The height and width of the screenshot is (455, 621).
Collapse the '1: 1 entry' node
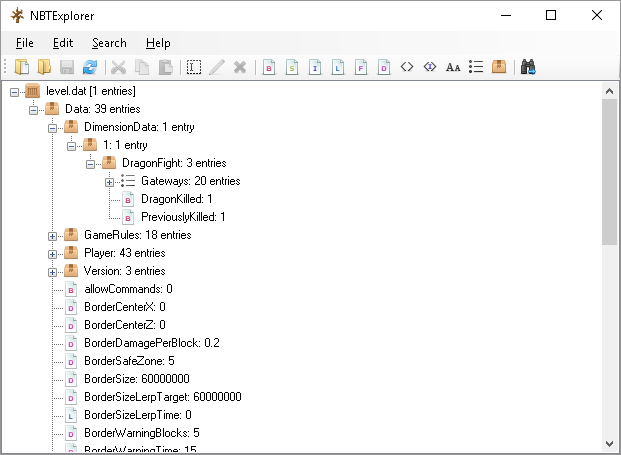point(71,147)
